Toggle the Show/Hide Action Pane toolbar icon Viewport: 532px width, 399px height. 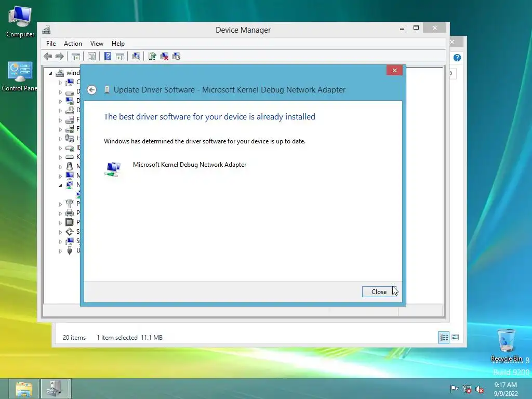coord(120,56)
